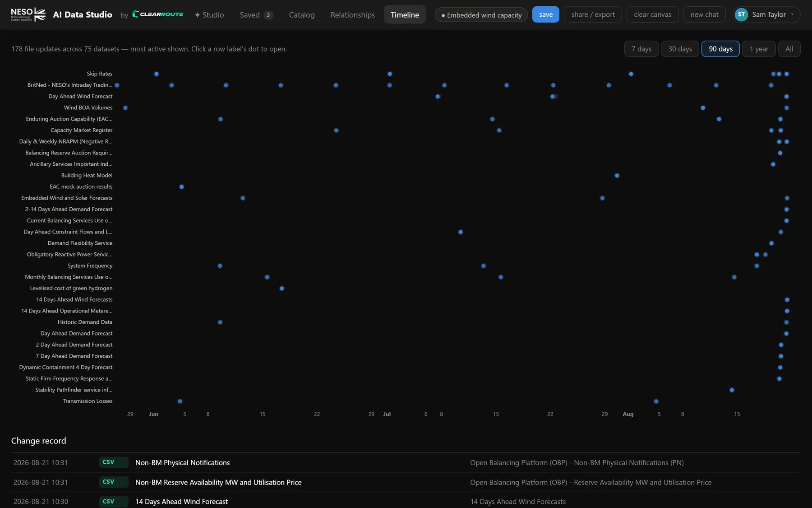Click the Building Heat Model dot
The height and width of the screenshot is (508, 812).
(x=617, y=176)
